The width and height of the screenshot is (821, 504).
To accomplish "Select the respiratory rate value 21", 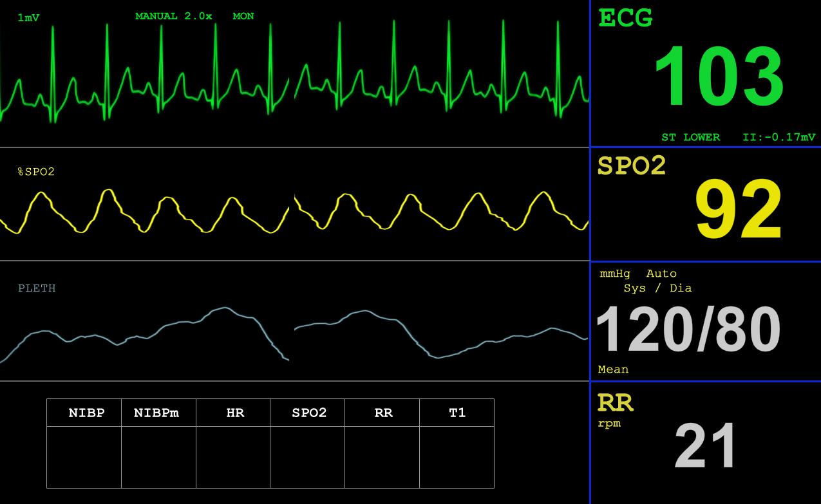I will [x=706, y=445].
